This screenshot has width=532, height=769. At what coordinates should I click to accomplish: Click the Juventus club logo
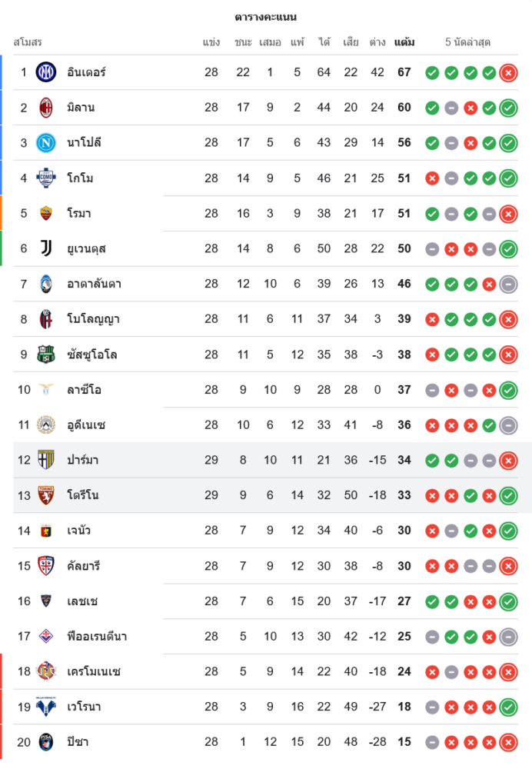pos(46,248)
